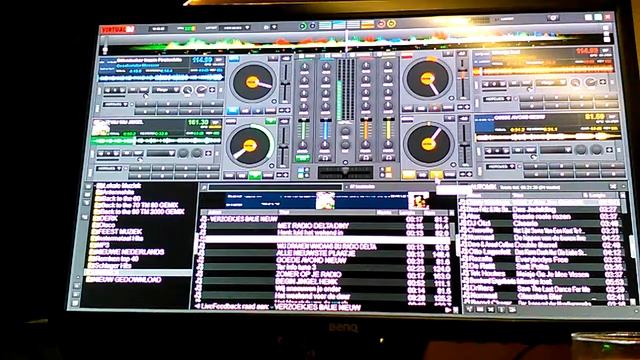Click the plus button beside deck 2 effect knobs
The width and height of the screenshot is (640, 360).
pos(602,82)
